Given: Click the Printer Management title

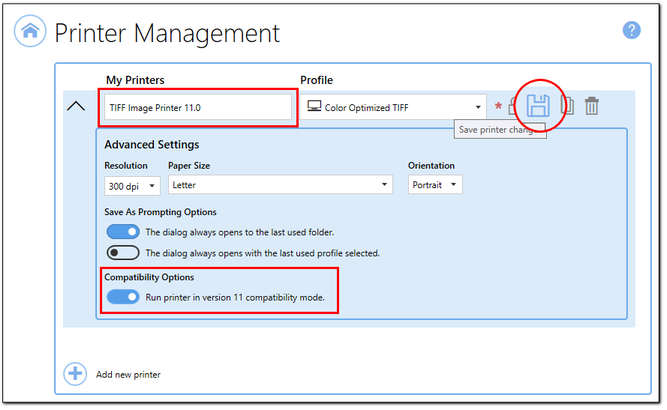Looking at the screenshot, I should [x=167, y=33].
